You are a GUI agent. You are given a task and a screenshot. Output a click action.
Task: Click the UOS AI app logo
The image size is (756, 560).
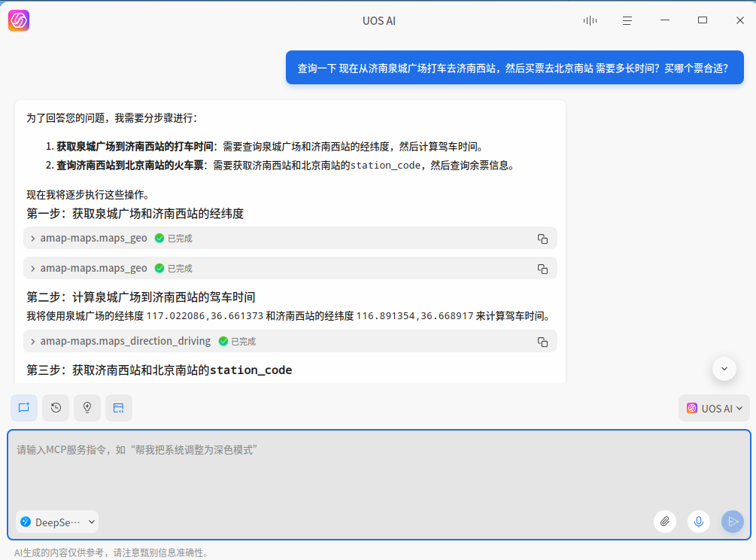coord(19,20)
